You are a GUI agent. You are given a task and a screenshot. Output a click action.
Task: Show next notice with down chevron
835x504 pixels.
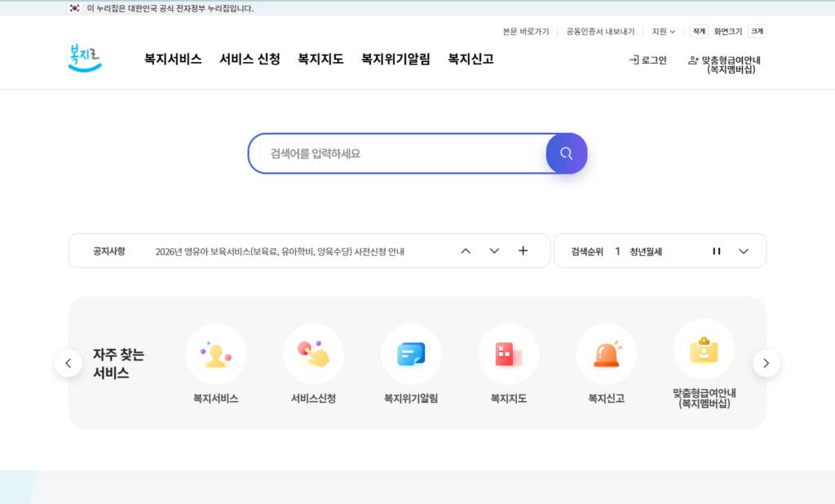(494, 251)
